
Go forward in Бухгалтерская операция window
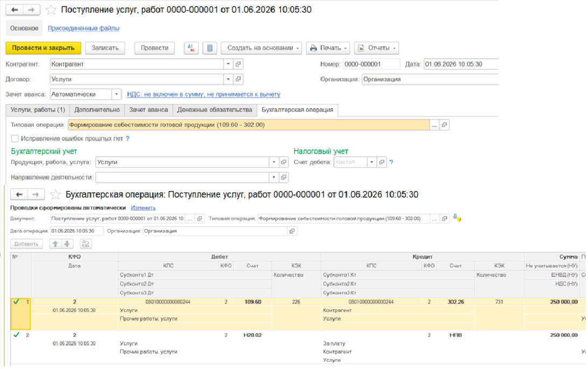click(36, 194)
